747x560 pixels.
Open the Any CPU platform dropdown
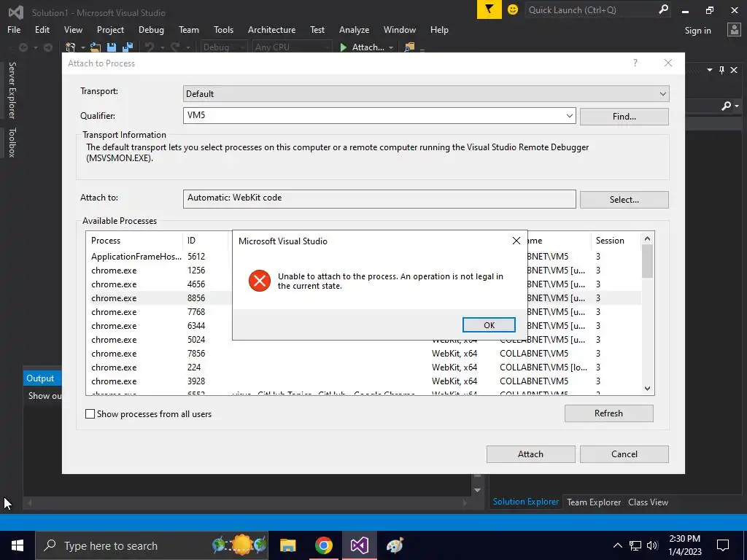(293, 47)
